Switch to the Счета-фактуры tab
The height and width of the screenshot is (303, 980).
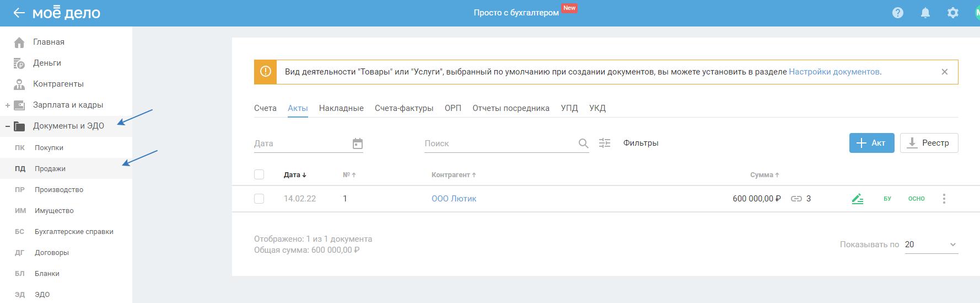(x=404, y=108)
